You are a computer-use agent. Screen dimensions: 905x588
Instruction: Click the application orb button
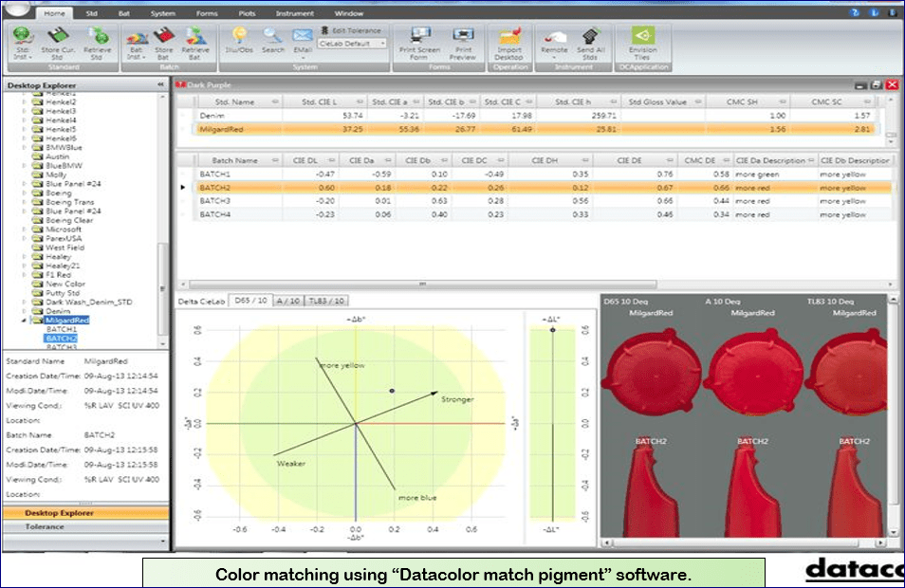pyautogui.click(x=17, y=7)
